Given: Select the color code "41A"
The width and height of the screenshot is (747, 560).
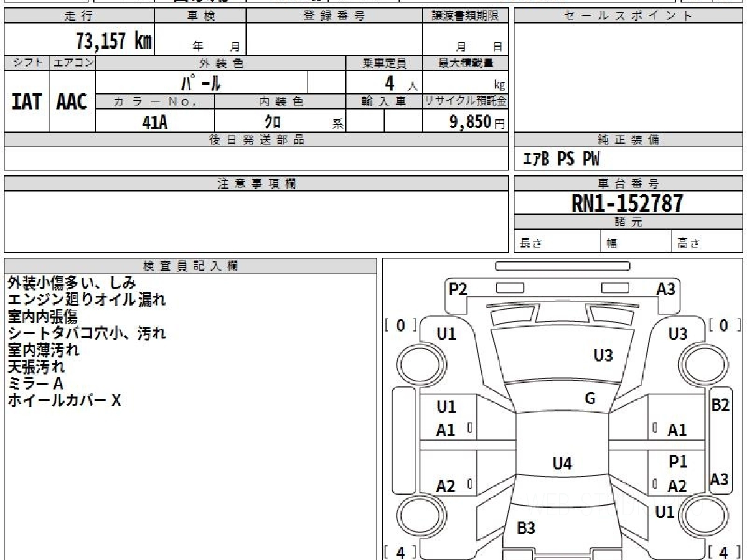Looking at the screenshot, I should tap(155, 122).
